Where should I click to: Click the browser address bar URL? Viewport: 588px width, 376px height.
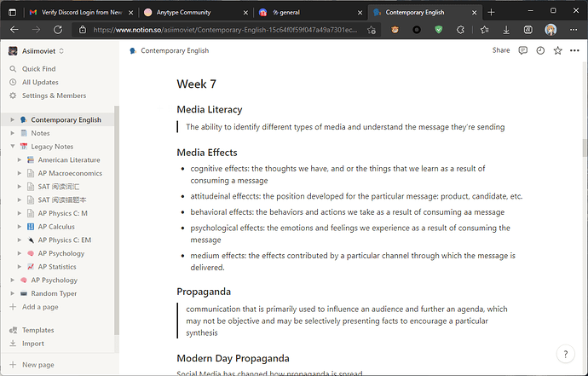pyautogui.click(x=225, y=30)
